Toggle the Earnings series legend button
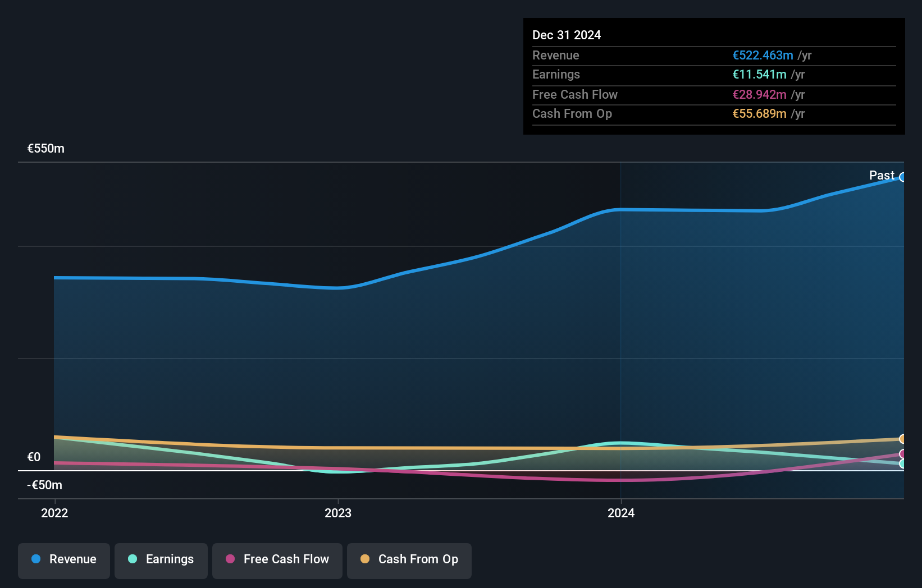Image resolution: width=922 pixels, height=588 pixels. pos(161,561)
